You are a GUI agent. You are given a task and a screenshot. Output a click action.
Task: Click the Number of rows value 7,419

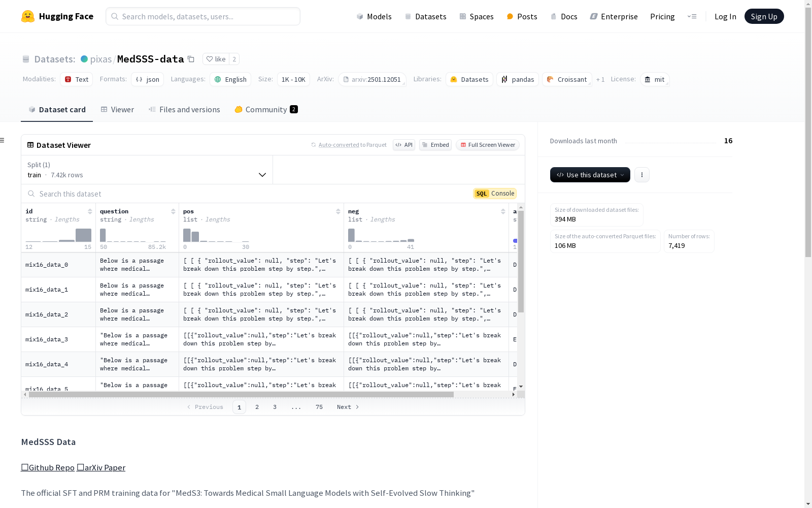click(x=676, y=245)
